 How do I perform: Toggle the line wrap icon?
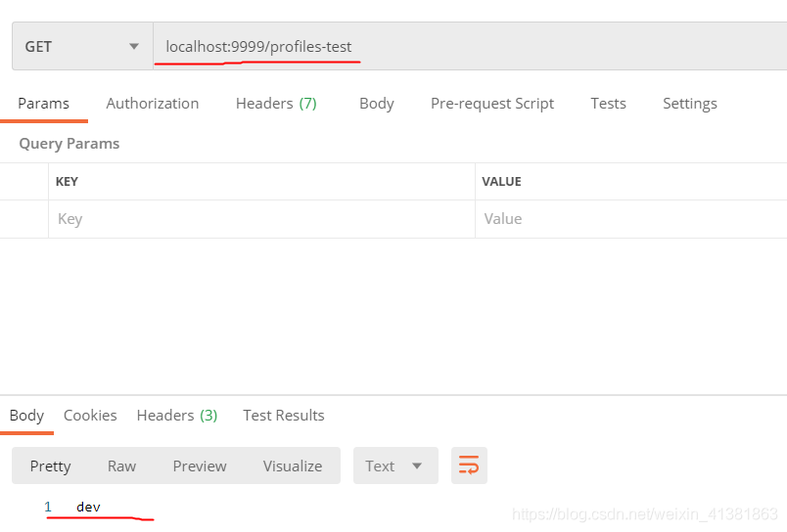[469, 465]
